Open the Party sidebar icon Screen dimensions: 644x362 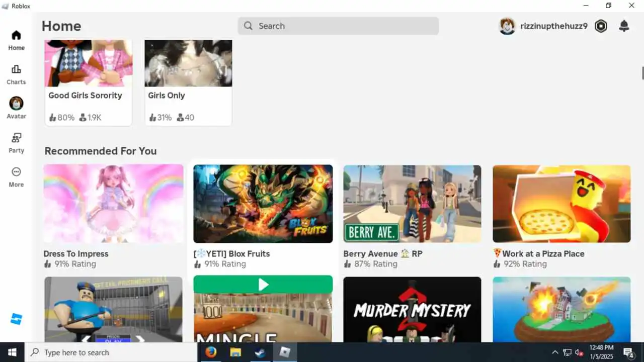tap(16, 138)
